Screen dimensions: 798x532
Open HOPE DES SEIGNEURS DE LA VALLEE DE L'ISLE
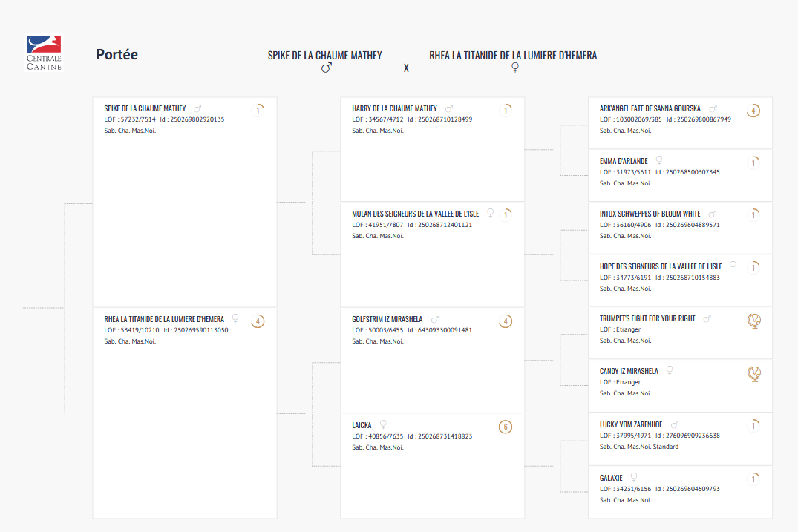point(661,266)
